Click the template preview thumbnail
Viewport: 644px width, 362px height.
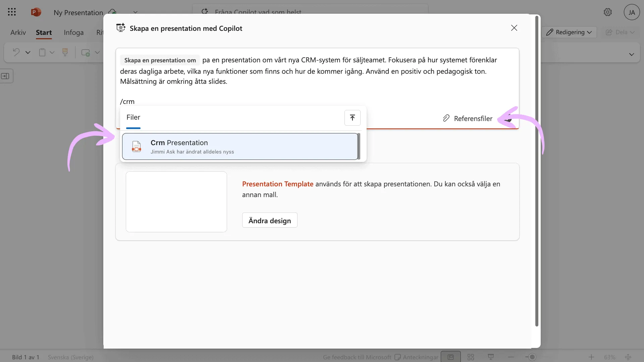click(x=176, y=202)
